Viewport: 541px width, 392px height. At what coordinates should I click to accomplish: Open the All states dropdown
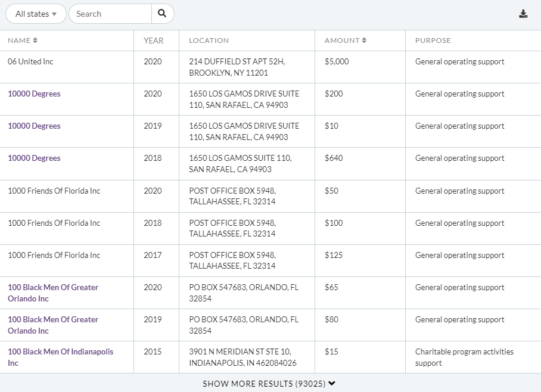coord(36,13)
